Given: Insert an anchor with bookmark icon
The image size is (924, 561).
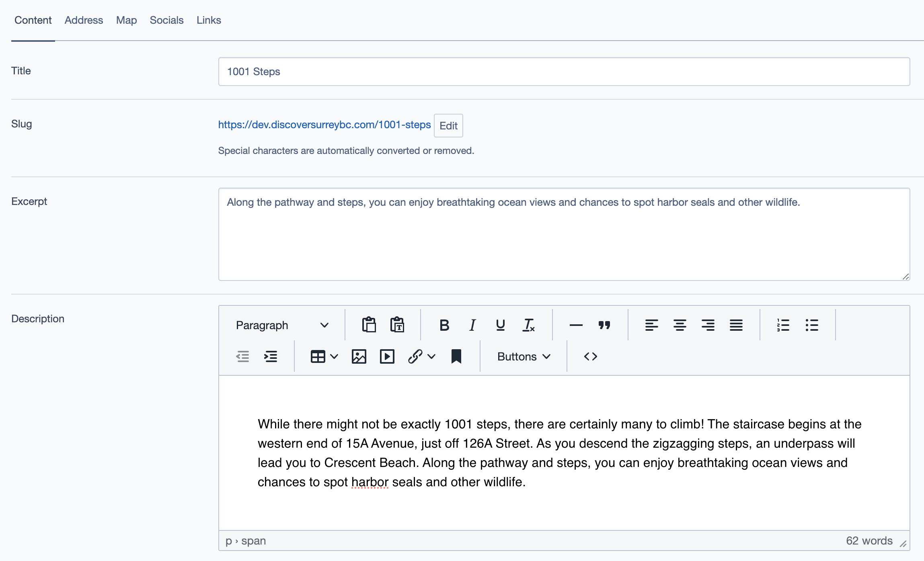Looking at the screenshot, I should click(456, 356).
